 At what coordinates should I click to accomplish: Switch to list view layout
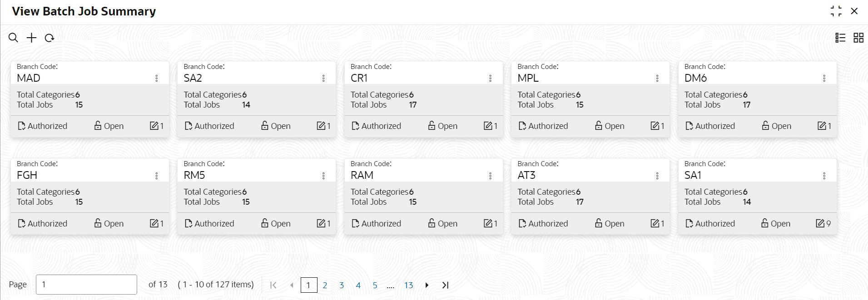coord(840,38)
